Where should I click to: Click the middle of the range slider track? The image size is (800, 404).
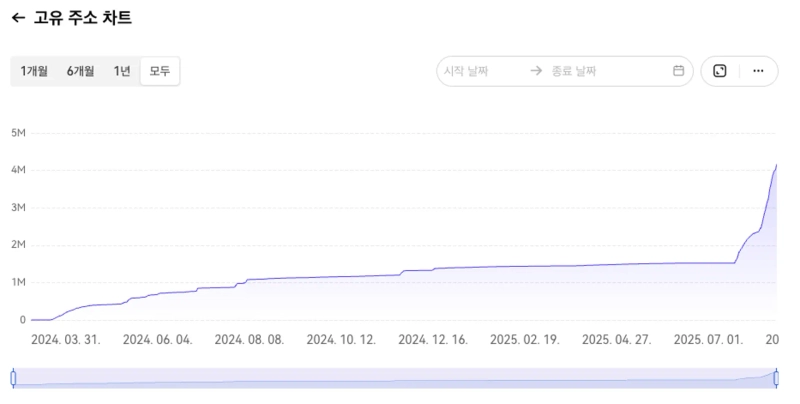tap(395, 377)
